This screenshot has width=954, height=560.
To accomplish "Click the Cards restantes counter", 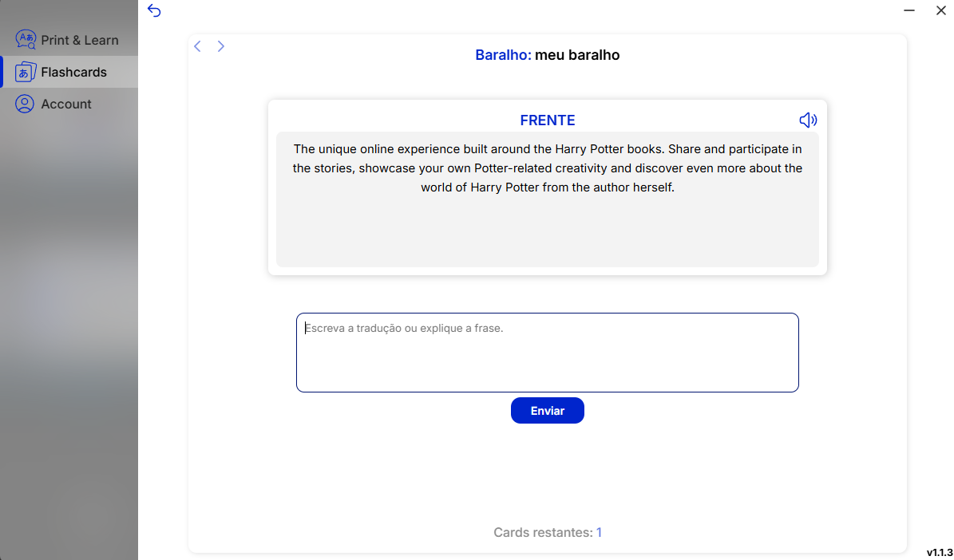I will (x=547, y=532).
